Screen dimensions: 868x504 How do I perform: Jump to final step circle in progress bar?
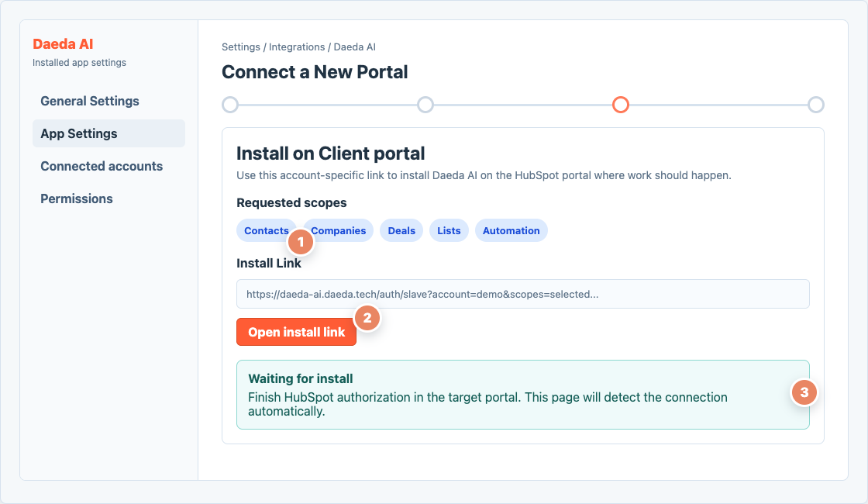[816, 105]
